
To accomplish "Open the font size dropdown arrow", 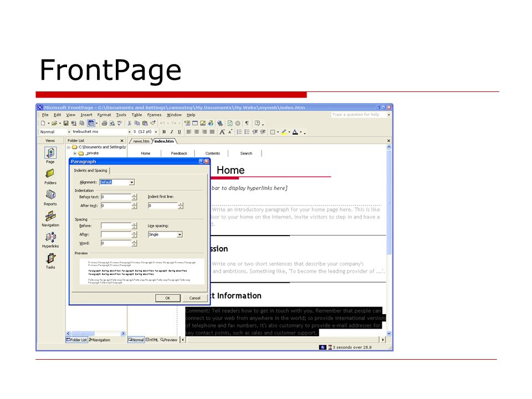I will tap(156, 132).
